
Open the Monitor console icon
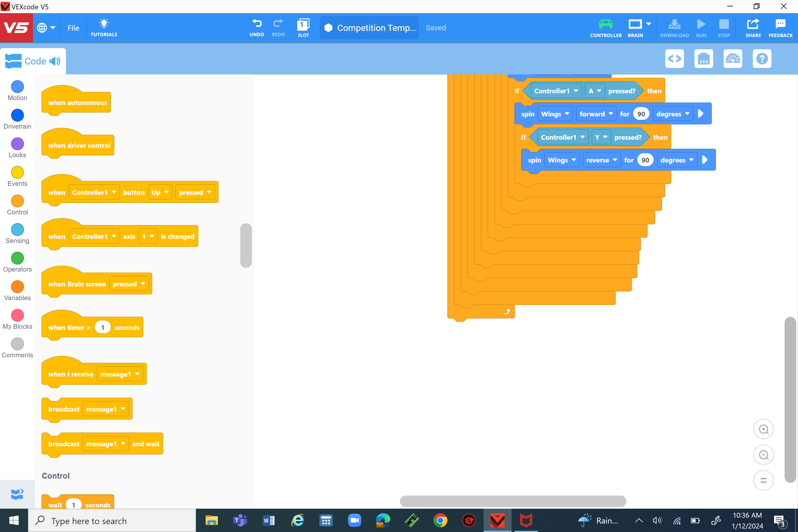tap(732, 59)
